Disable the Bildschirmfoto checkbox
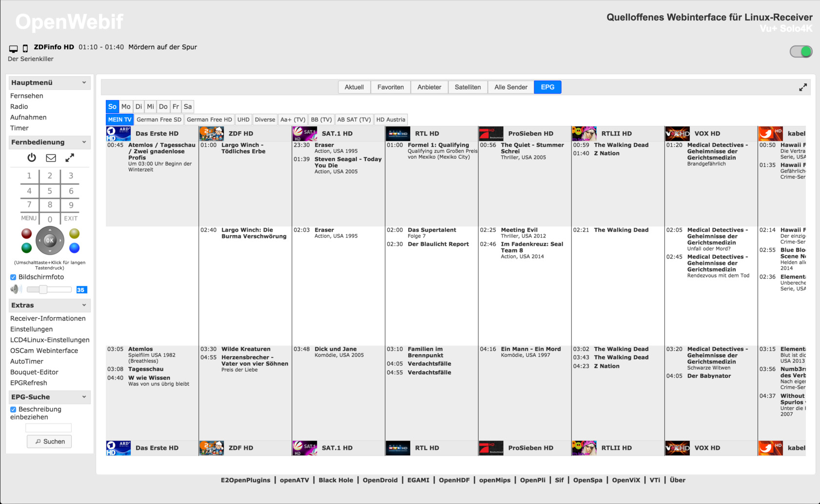The width and height of the screenshot is (820, 504). [x=13, y=277]
